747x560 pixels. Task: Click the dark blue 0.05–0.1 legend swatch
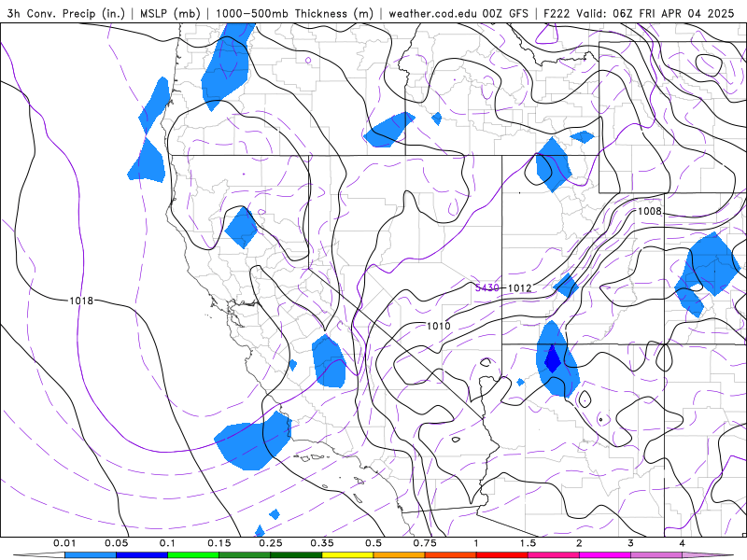coord(142,555)
